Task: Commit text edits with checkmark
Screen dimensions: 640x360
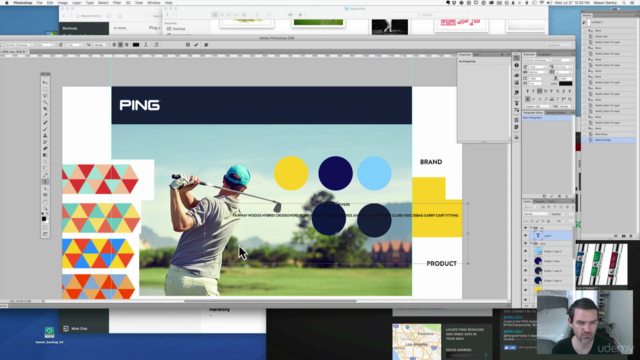Action: point(196,44)
